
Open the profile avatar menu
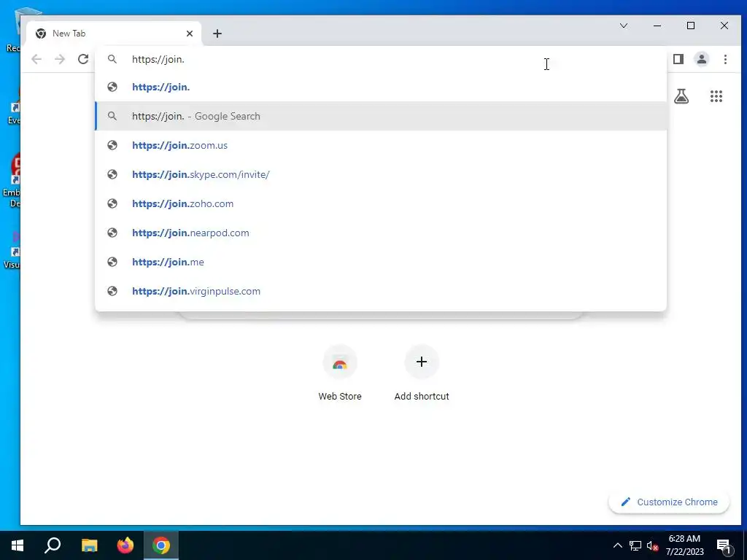click(702, 59)
